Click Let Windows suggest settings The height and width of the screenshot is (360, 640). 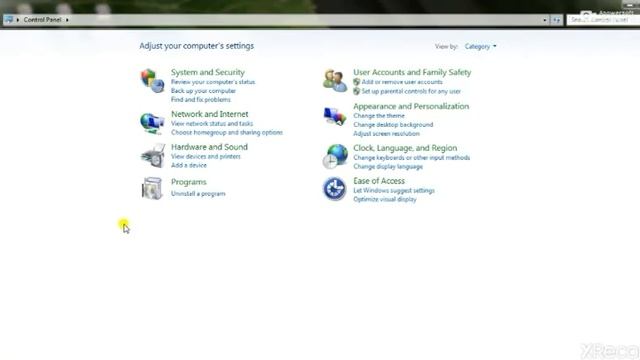[394, 191]
